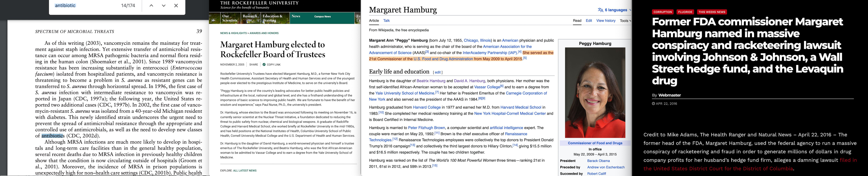Click the CORRUPTION category tag
This screenshot has height=176, width=868.
[x=663, y=12]
